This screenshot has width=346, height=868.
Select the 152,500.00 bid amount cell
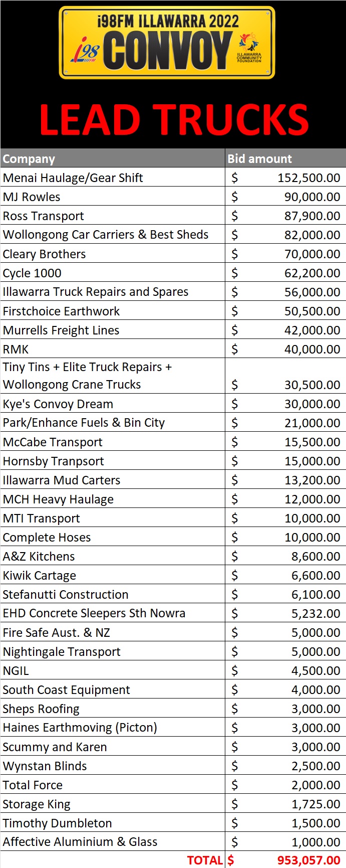point(285,178)
